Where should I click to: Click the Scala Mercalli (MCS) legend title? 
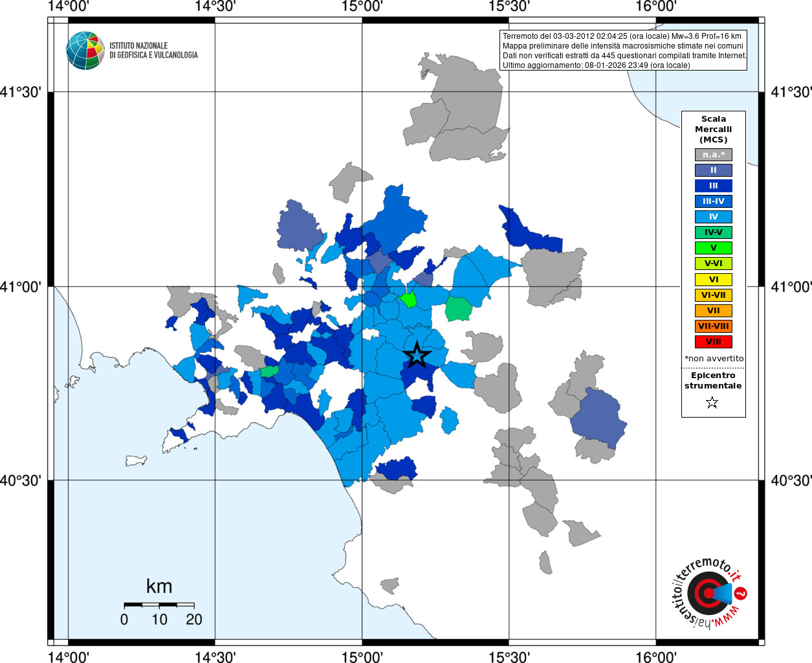tap(713, 129)
